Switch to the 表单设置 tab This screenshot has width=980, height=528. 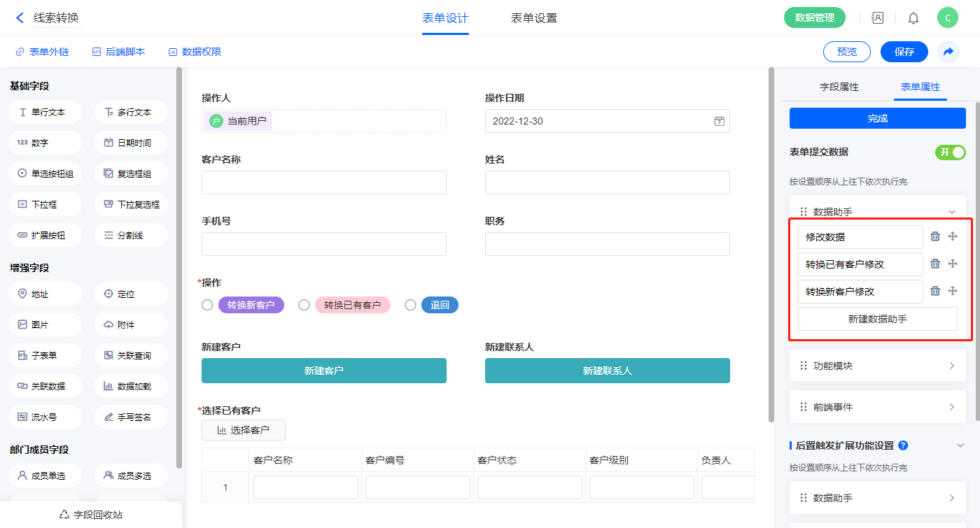pyautogui.click(x=534, y=18)
